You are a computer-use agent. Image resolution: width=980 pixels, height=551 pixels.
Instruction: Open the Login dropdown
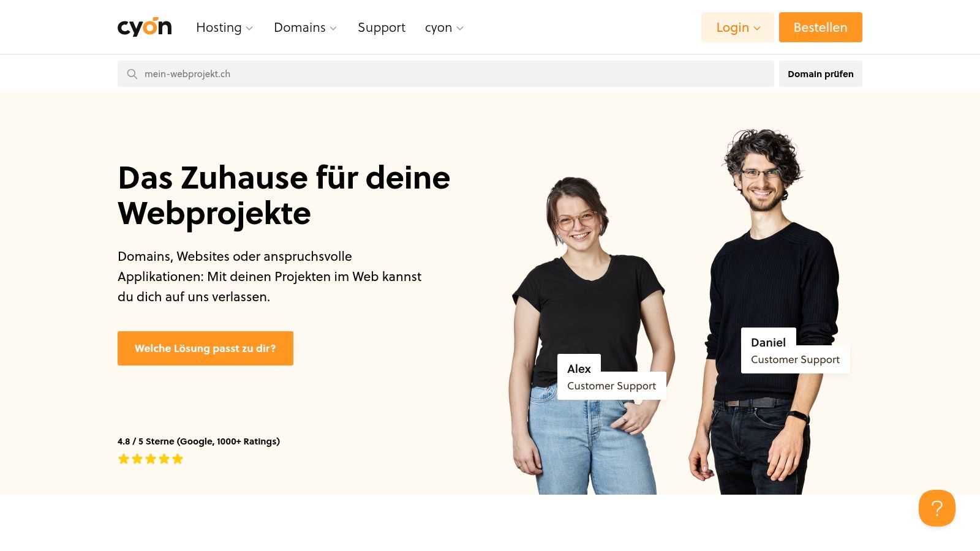click(737, 28)
